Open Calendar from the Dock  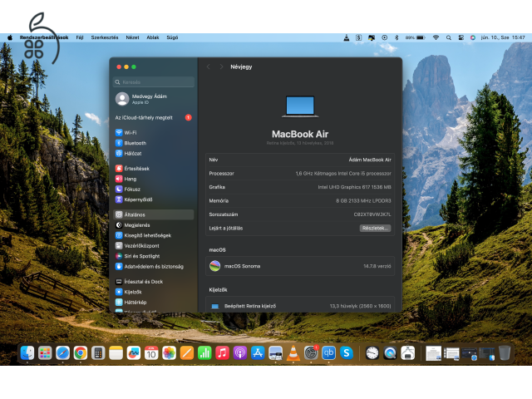pos(151,353)
